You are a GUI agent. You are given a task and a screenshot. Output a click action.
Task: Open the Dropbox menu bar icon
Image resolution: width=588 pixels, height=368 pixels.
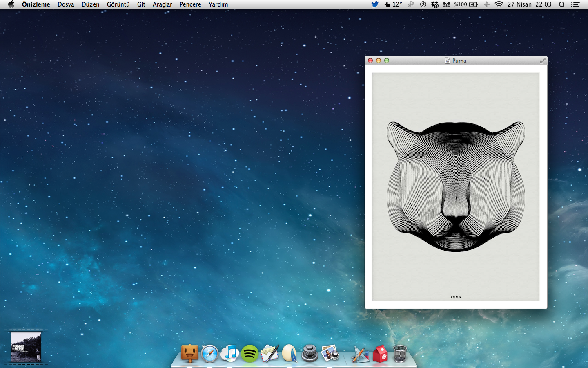tap(435, 4)
